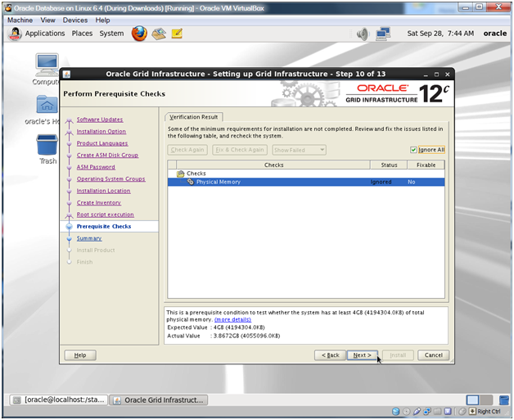Open oracle's Home folder icon
This screenshot has width=514, height=420.
click(x=47, y=106)
